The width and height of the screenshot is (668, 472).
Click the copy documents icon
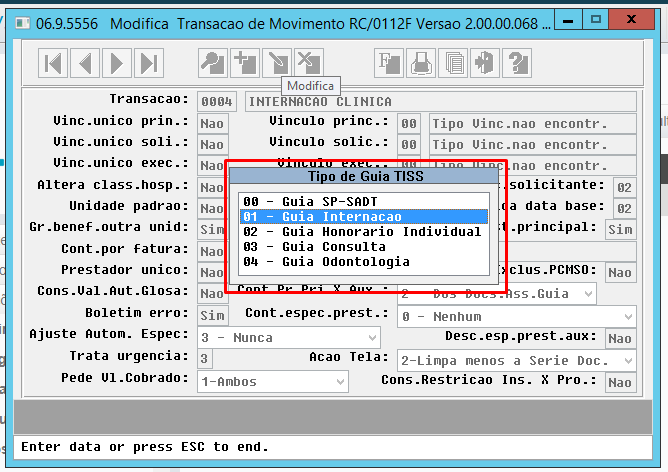(453, 63)
